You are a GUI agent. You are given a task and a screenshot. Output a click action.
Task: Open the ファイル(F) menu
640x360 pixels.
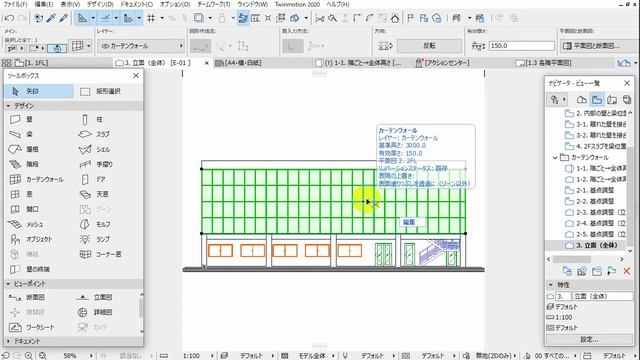click(15, 4)
